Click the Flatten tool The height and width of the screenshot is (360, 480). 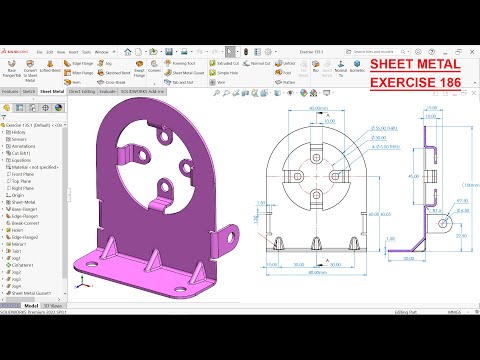(x=285, y=82)
